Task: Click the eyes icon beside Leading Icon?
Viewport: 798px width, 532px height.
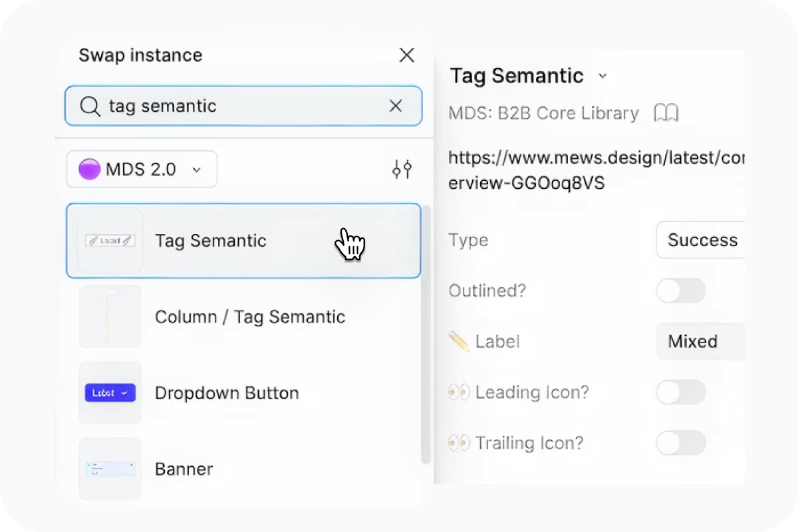Action: click(460, 392)
